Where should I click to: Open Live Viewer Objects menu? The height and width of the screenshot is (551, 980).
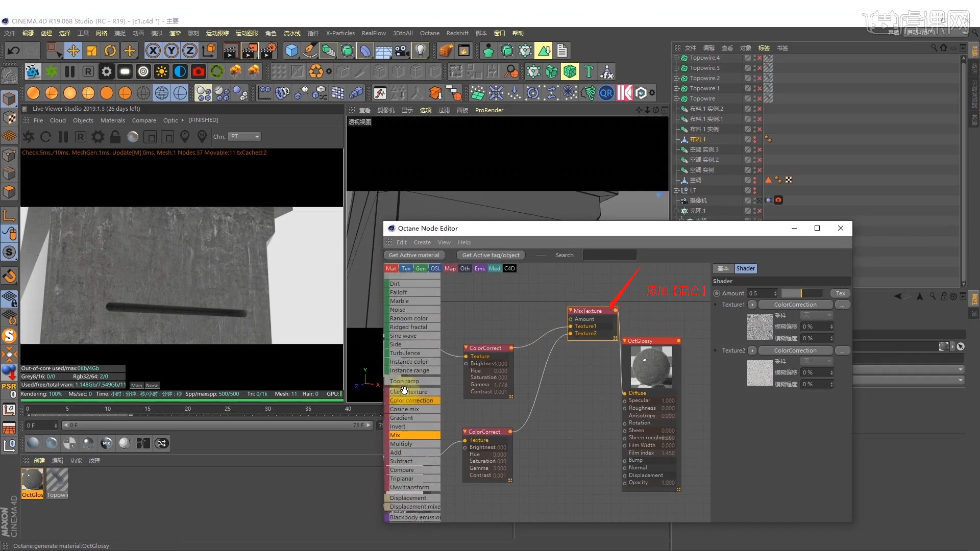[x=83, y=120]
